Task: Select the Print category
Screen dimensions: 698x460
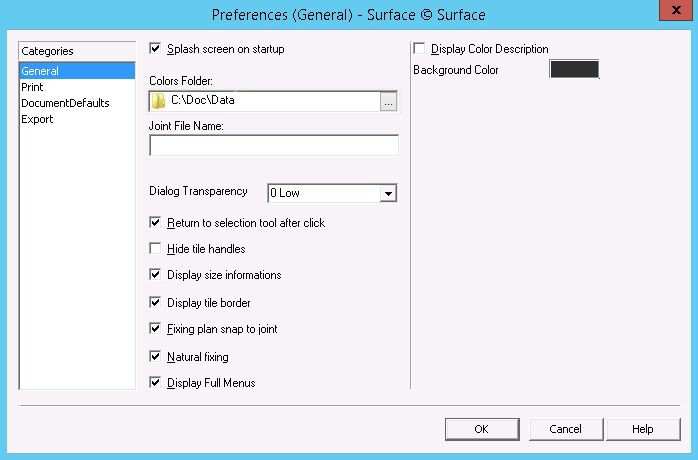Action: coord(32,87)
